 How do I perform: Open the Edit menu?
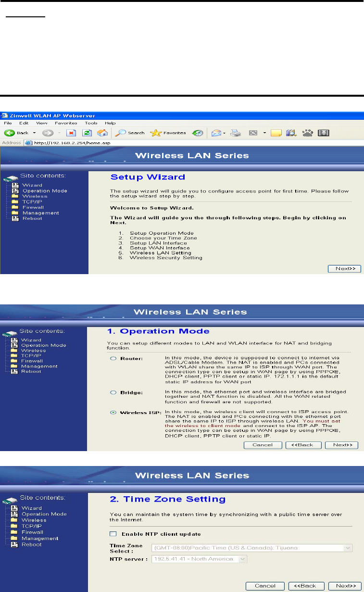click(x=23, y=123)
